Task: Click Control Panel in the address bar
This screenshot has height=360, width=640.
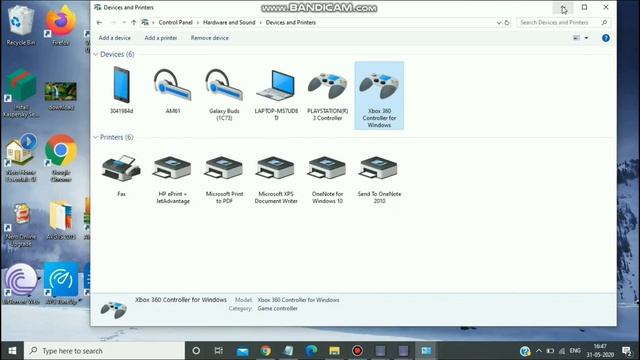Action: (176, 22)
